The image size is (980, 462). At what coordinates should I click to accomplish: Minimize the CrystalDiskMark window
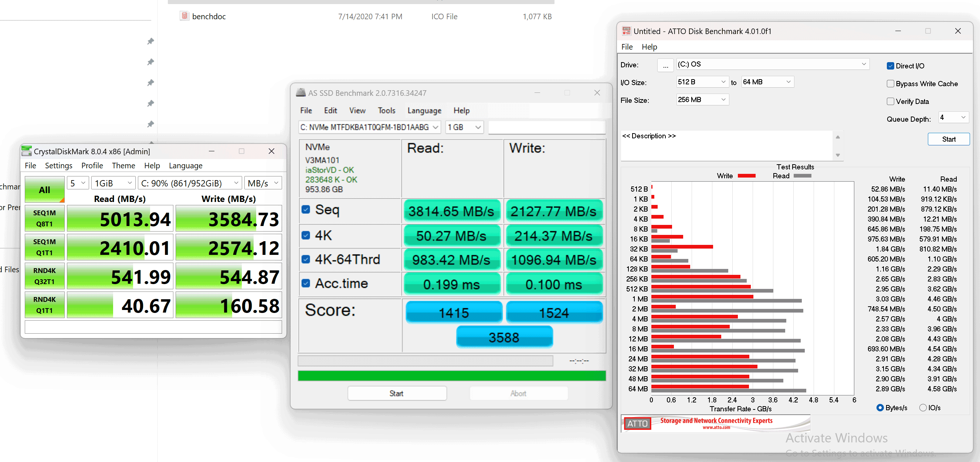[211, 151]
